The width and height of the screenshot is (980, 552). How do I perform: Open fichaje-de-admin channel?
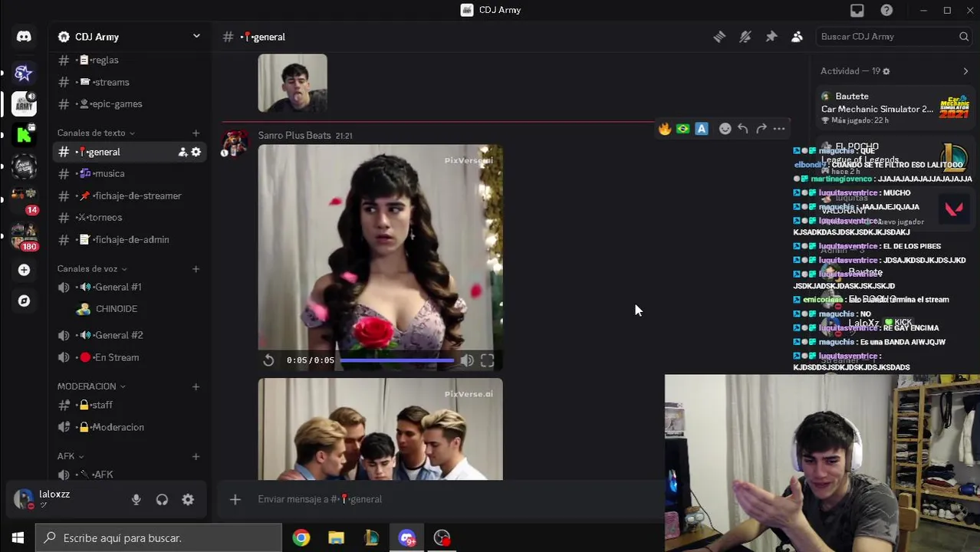coord(130,239)
